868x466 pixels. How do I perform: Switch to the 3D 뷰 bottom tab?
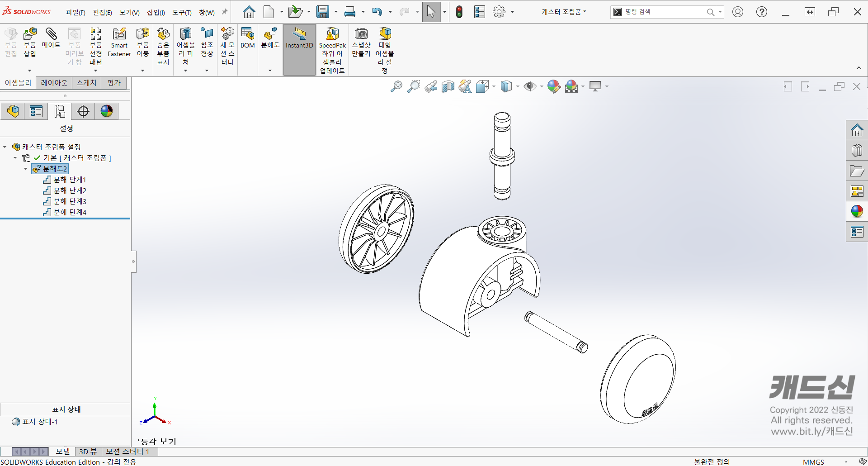88,452
